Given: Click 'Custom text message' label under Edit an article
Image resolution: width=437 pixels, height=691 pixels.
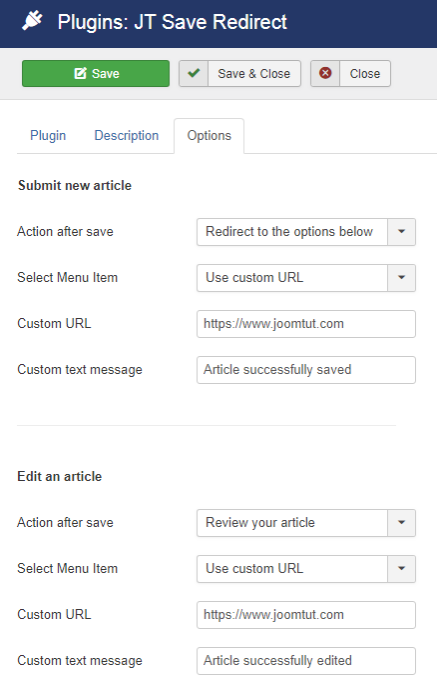Looking at the screenshot, I should 80,661.
